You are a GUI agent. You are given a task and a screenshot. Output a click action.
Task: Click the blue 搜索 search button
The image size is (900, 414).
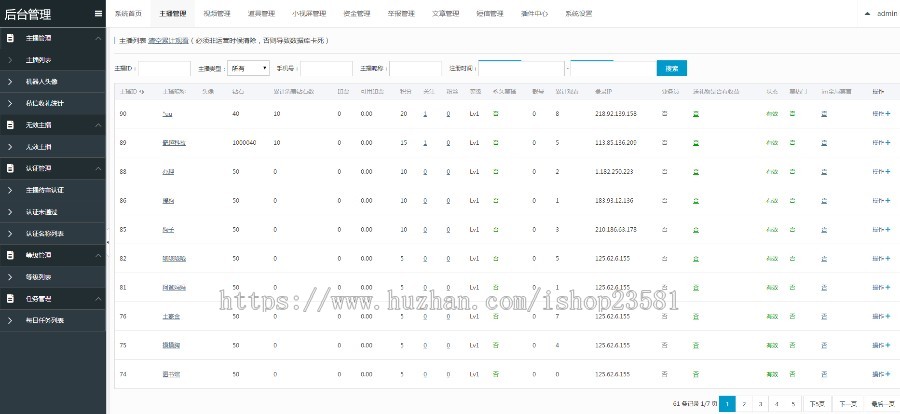672,68
